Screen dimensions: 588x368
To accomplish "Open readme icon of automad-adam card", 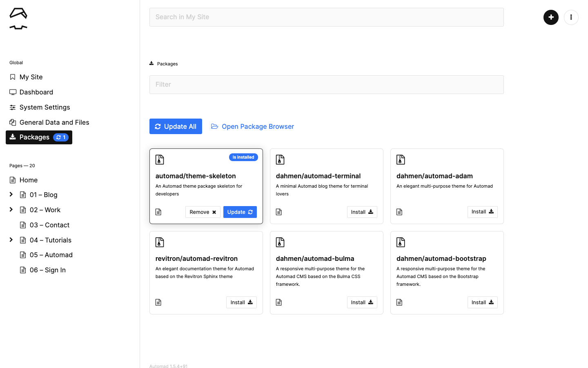I will pyautogui.click(x=399, y=212).
